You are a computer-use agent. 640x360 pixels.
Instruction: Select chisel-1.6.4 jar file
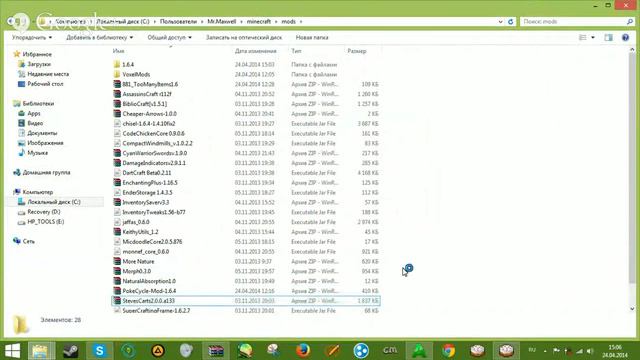(149, 123)
